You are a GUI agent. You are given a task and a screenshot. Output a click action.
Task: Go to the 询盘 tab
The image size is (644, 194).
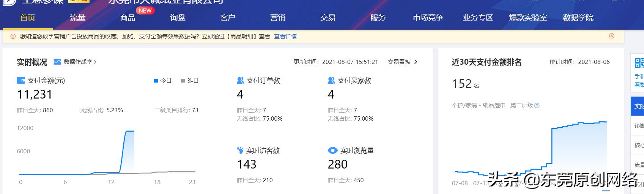[x=178, y=17]
